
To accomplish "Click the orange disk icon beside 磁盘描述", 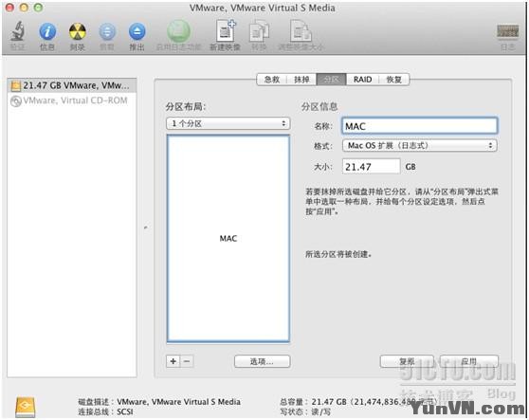I will point(25,407).
